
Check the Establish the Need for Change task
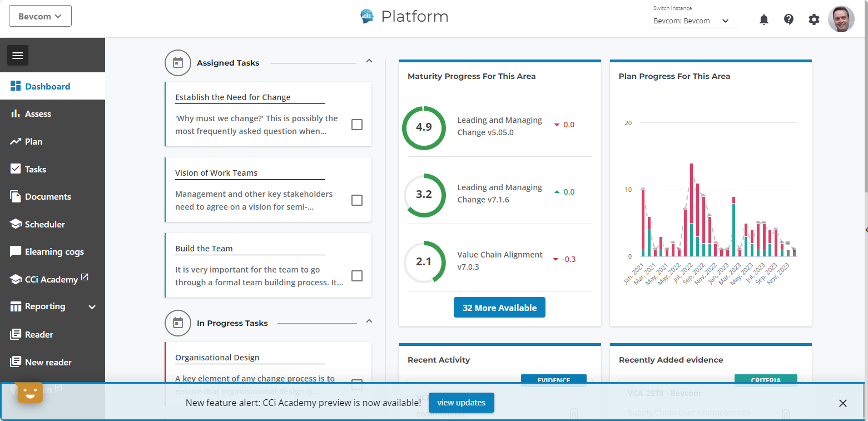[x=357, y=125]
